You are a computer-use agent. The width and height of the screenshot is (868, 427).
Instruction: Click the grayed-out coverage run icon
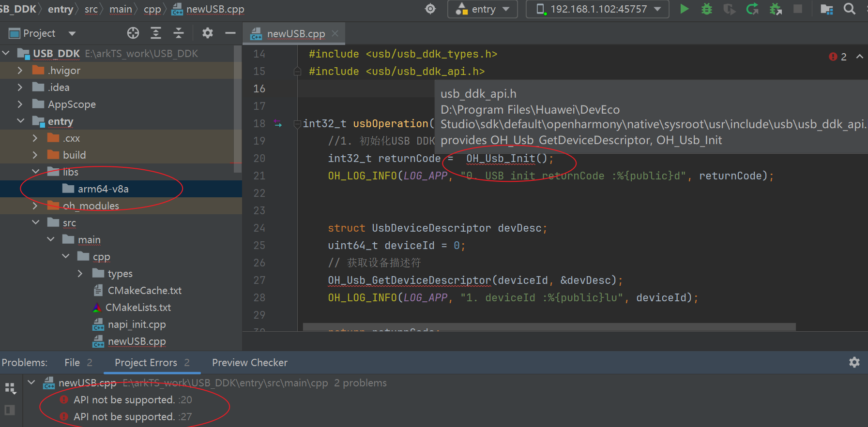pyautogui.click(x=729, y=9)
